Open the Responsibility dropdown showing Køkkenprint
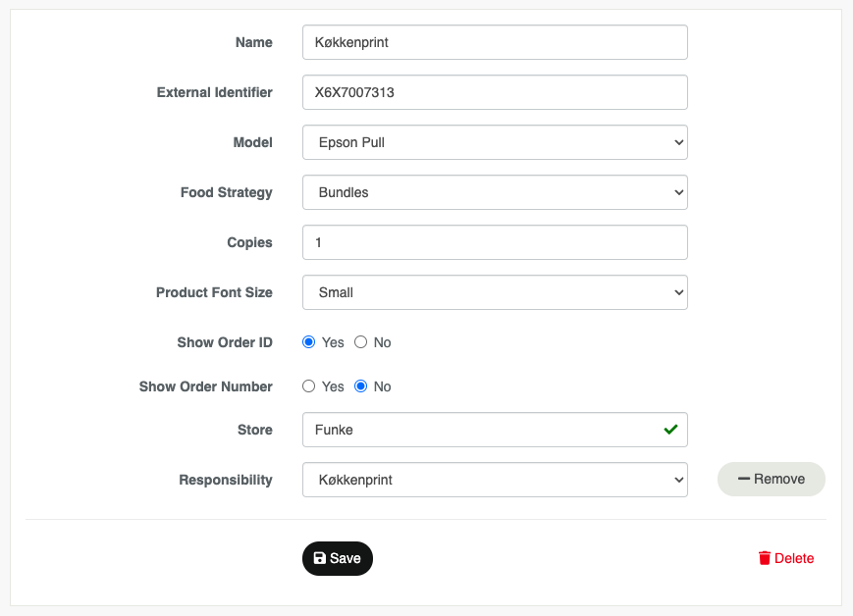Screen dimensions: 853x616 (x=495, y=480)
